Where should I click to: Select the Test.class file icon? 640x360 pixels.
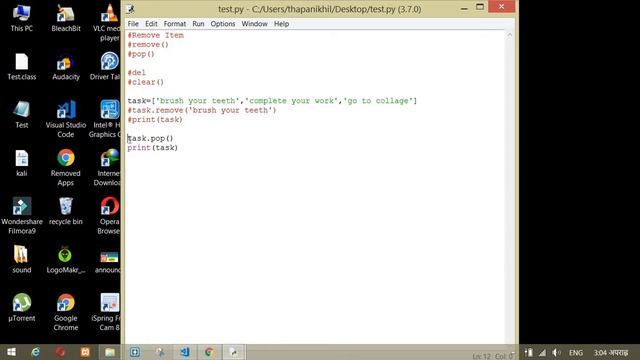click(22, 67)
